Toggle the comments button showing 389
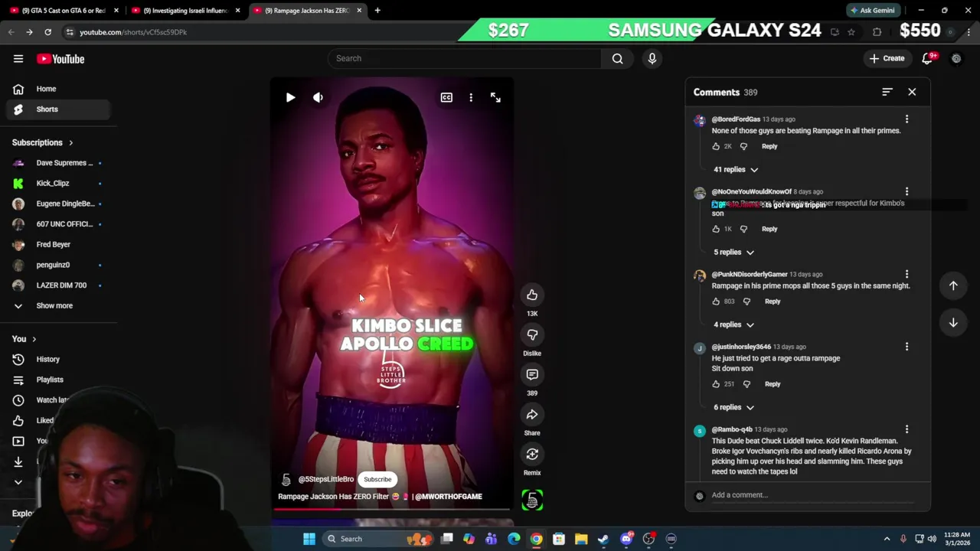980x551 pixels. 532,374
